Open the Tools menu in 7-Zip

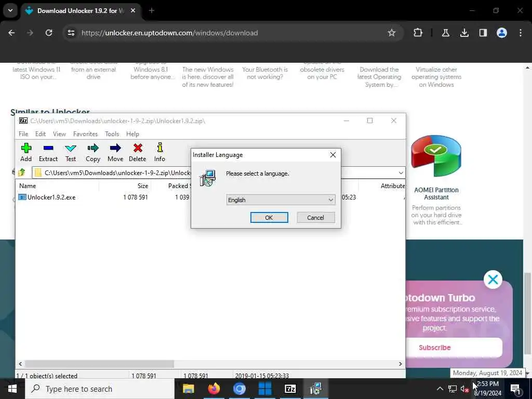[x=112, y=134]
